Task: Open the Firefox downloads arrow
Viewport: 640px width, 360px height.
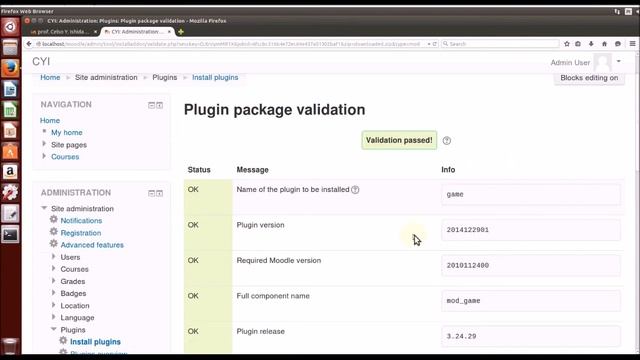Action: pos(591,44)
